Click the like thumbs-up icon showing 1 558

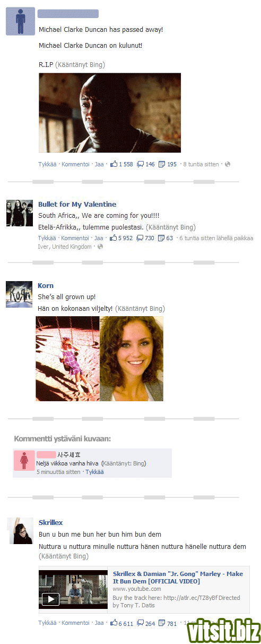click(114, 164)
